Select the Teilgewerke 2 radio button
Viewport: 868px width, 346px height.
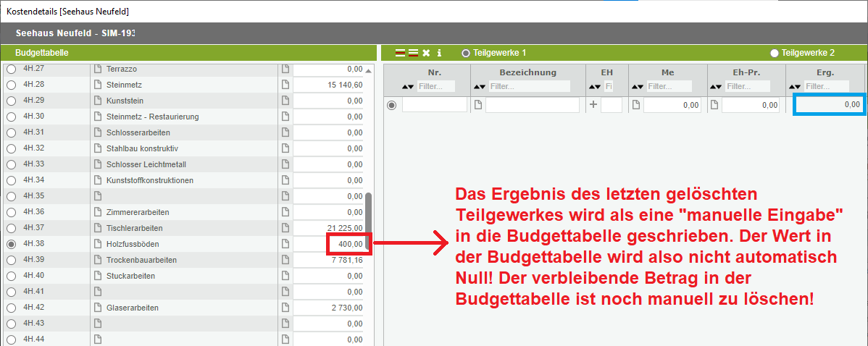tap(775, 53)
